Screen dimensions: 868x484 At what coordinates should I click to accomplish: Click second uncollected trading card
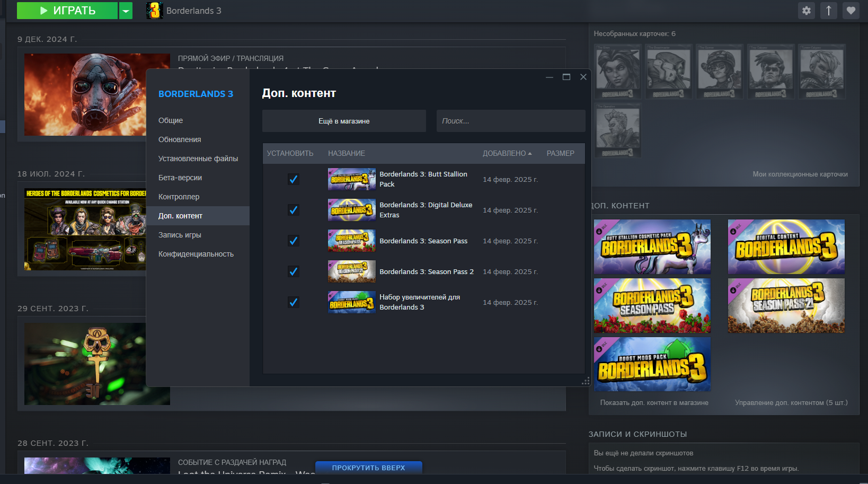point(669,72)
